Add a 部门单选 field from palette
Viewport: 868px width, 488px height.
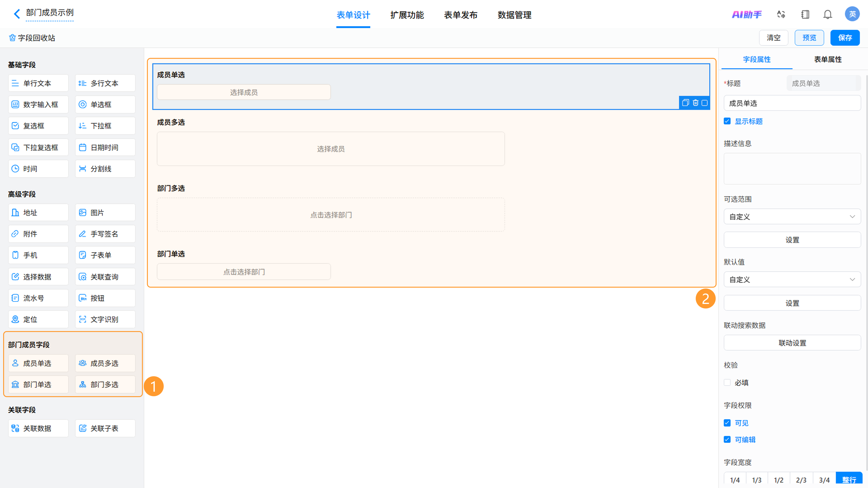tap(38, 384)
